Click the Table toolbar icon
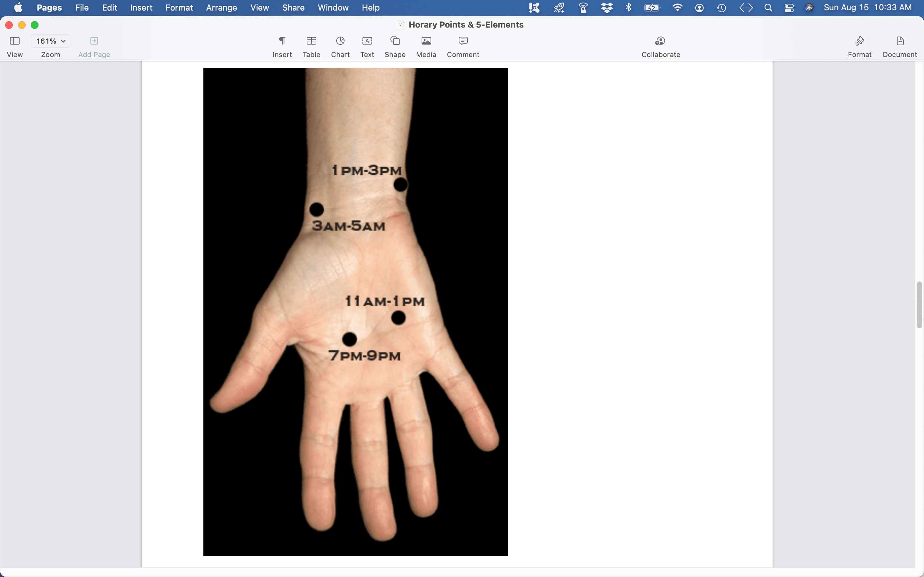The height and width of the screenshot is (577, 924). (x=311, y=41)
